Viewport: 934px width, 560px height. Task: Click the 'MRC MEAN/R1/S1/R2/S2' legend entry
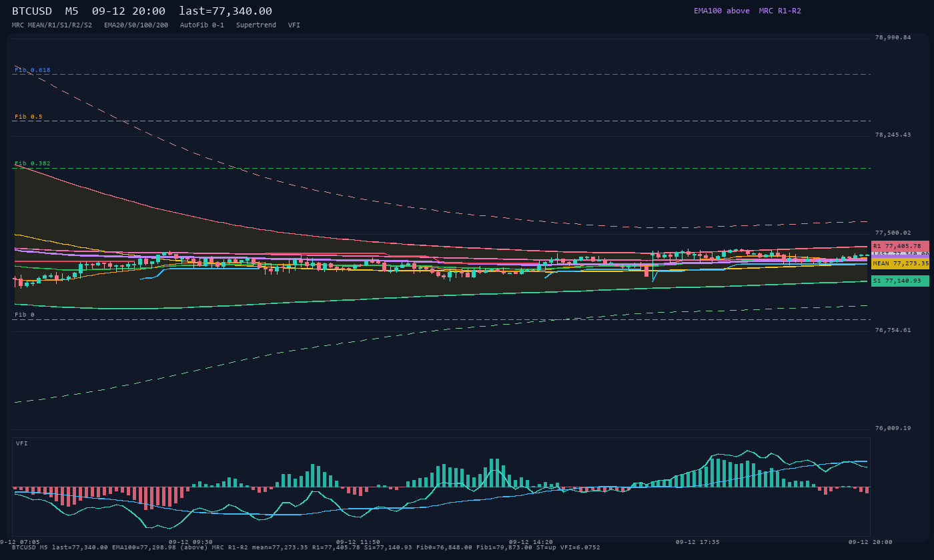(x=52, y=25)
